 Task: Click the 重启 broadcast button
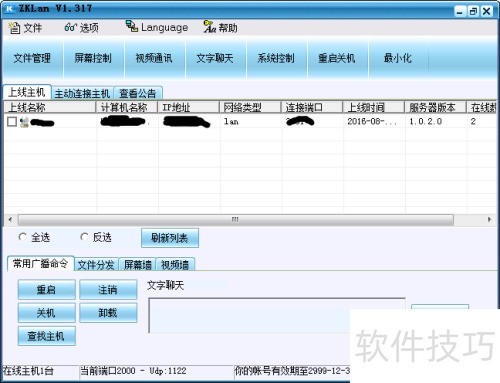[47, 289]
